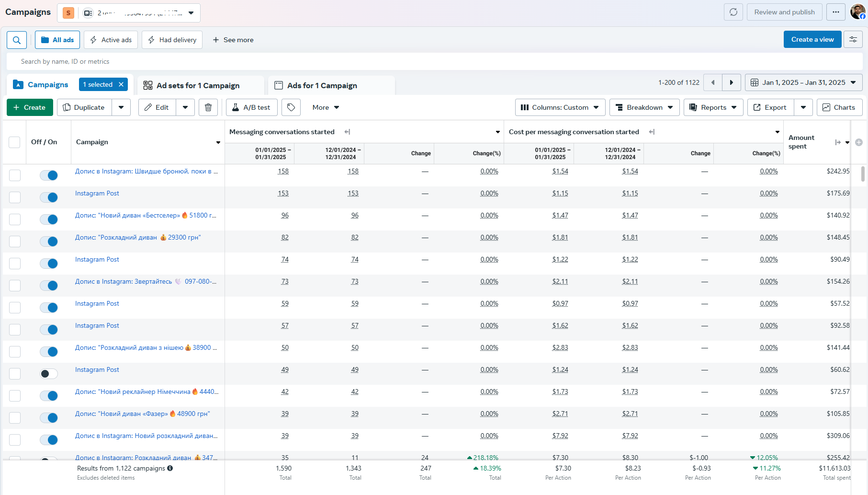
Task: Click Review and publish
Action: point(784,12)
